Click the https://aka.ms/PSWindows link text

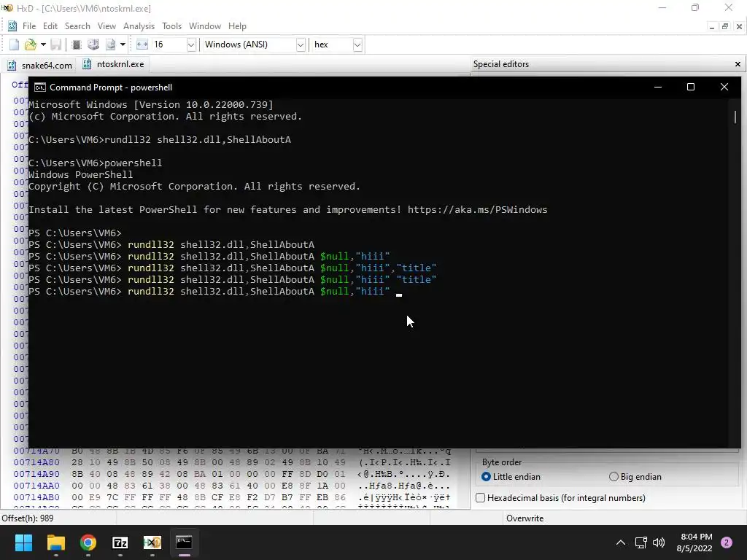[477, 209]
